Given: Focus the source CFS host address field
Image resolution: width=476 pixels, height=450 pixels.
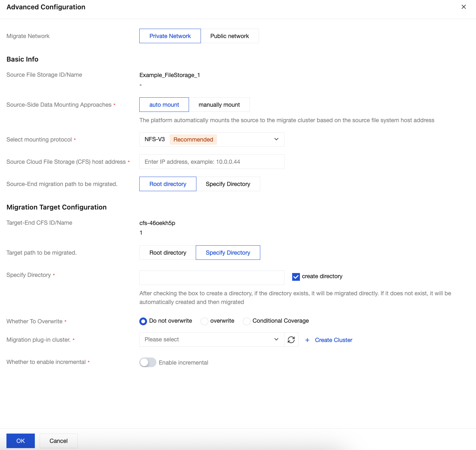Looking at the screenshot, I should coord(212,162).
